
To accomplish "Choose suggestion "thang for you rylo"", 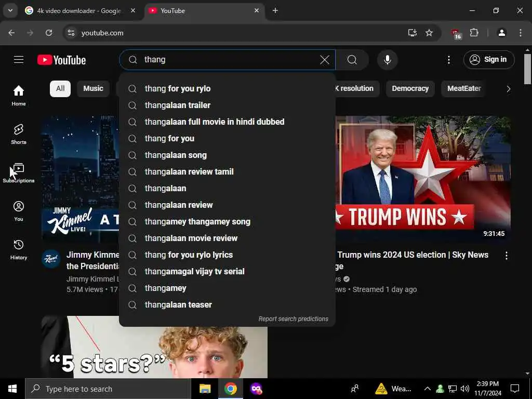I will click(228, 88).
